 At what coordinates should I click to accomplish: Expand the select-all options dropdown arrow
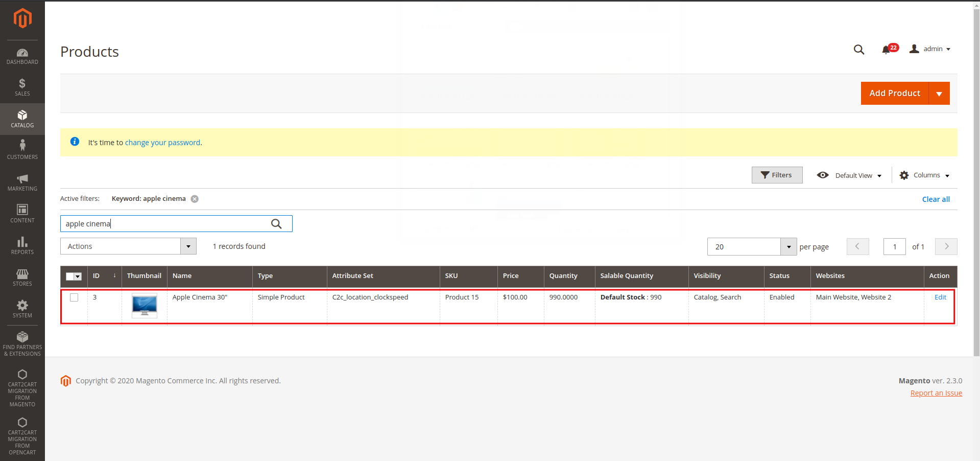click(78, 276)
